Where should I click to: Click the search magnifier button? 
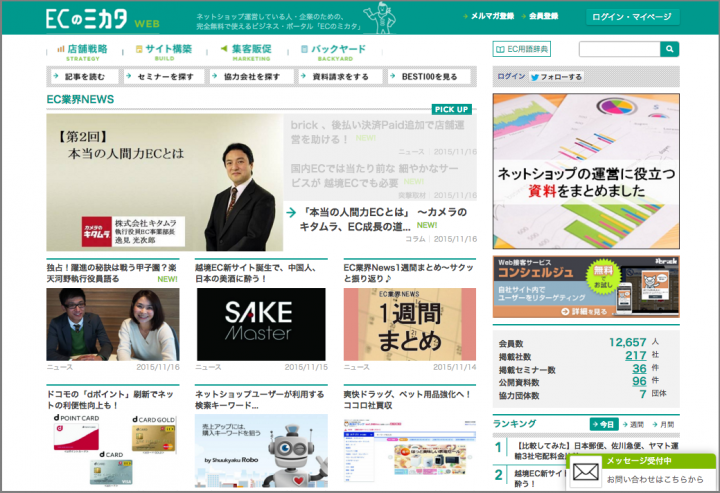669,49
